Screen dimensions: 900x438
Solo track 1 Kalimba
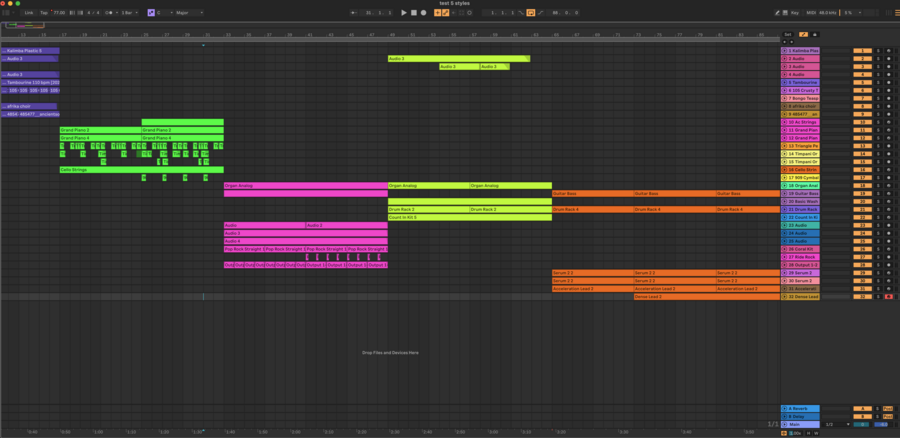pos(878,50)
